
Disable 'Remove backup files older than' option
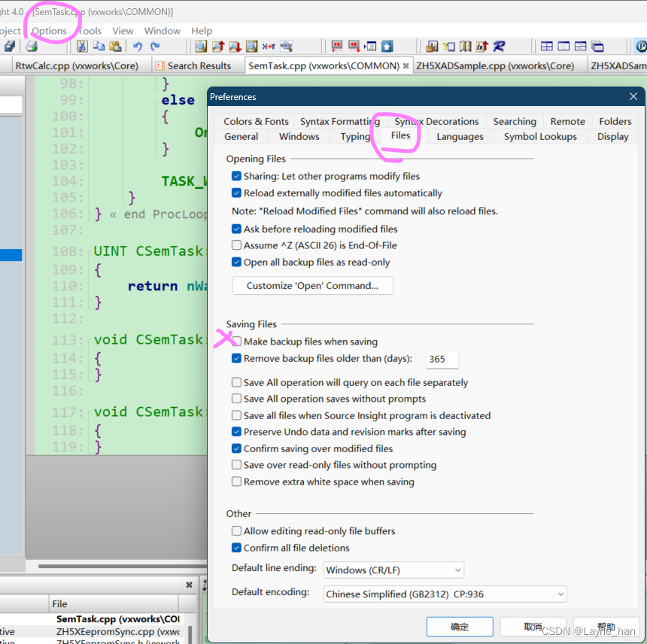236,359
